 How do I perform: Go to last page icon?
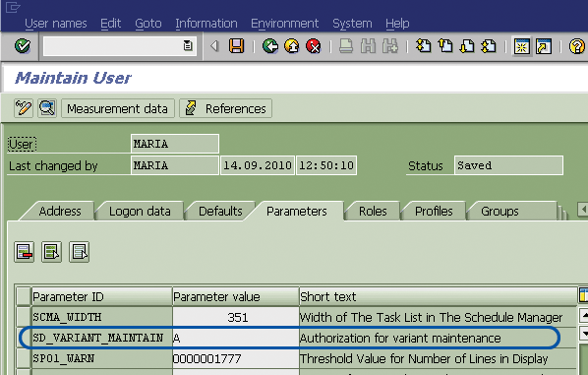tap(489, 46)
